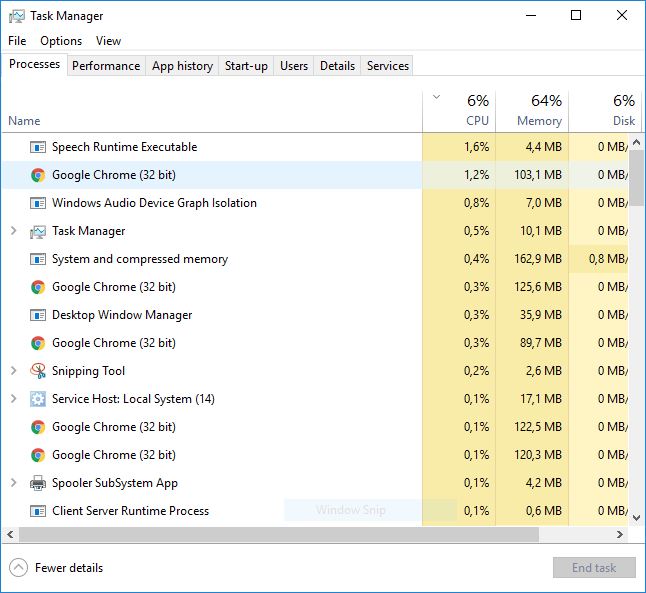Click the 162,9 MB memory value

tap(538, 259)
